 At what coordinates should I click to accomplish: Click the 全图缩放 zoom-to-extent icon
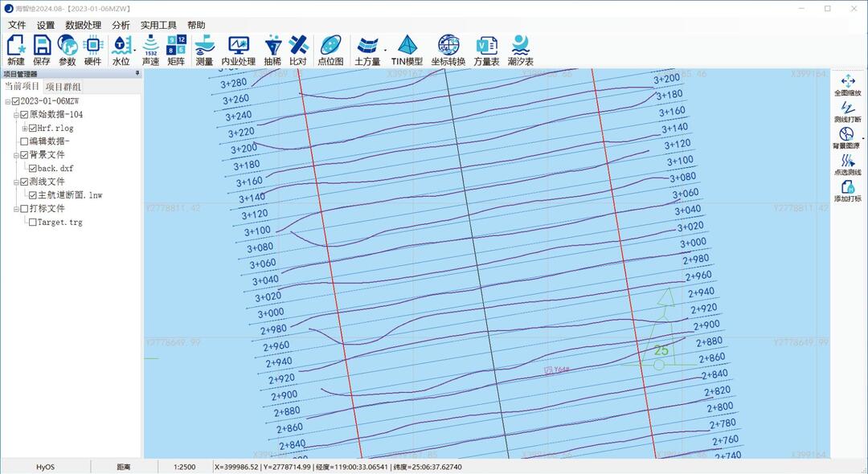847,86
